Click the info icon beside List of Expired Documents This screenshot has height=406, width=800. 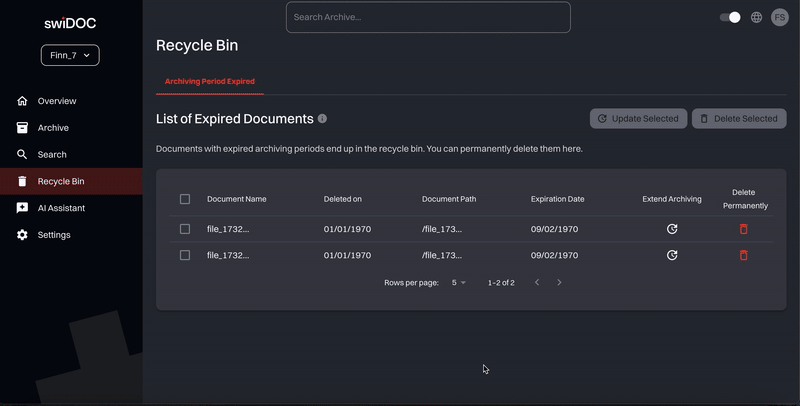coord(322,119)
